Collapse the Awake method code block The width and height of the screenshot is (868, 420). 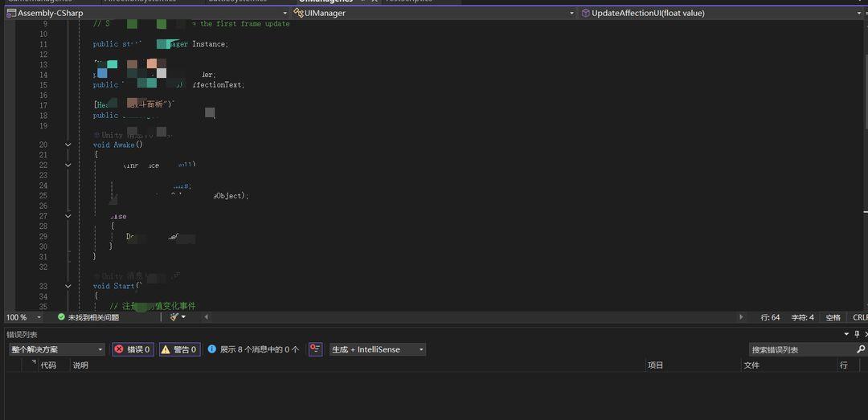pos(68,145)
